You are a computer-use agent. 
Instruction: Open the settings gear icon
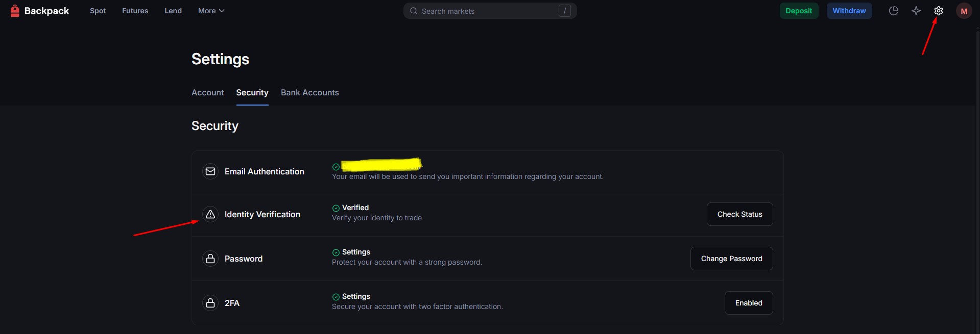coord(938,11)
